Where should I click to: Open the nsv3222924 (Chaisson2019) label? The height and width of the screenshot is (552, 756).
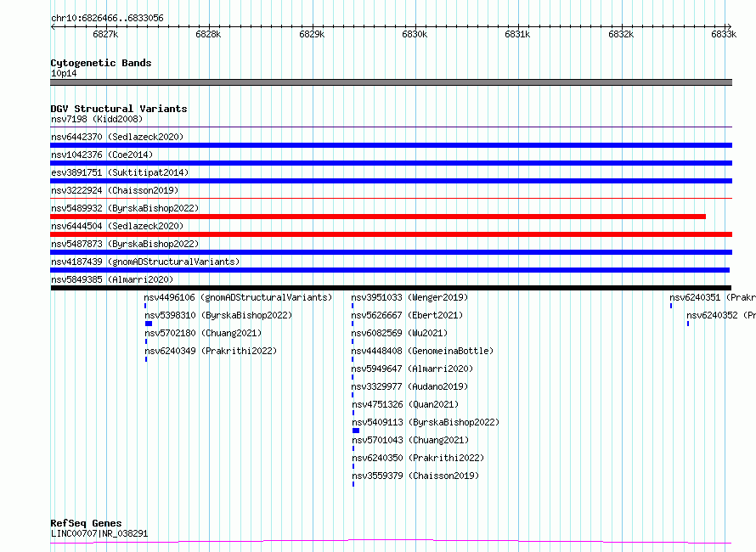(x=115, y=190)
